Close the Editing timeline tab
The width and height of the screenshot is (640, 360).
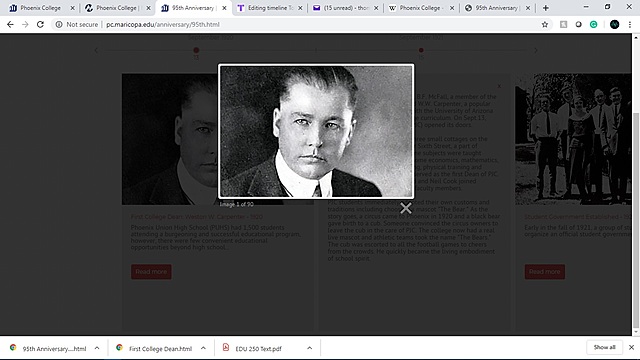click(x=300, y=8)
